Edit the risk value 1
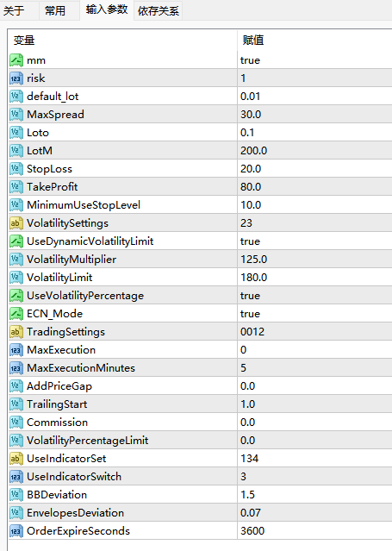This screenshot has height=551, width=392. point(243,78)
